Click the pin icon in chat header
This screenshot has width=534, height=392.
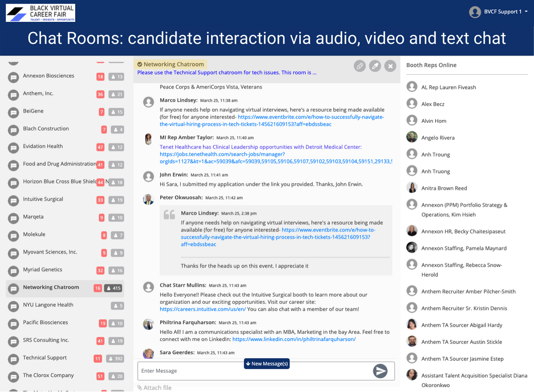point(375,66)
